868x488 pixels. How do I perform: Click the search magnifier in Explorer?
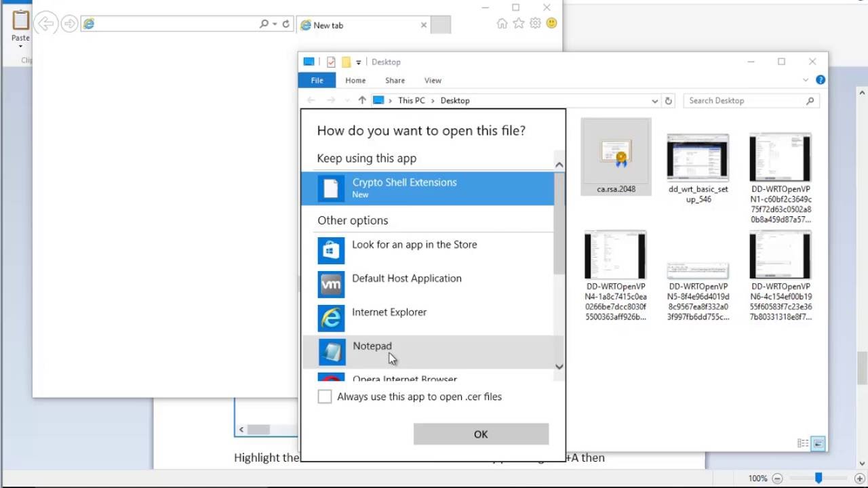pyautogui.click(x=810, y=101)
